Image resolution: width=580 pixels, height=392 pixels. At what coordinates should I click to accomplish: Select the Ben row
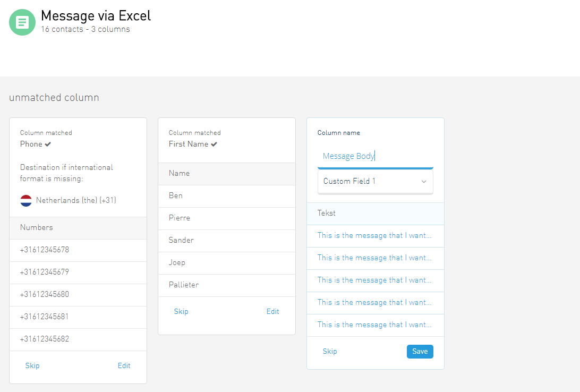pyautogui.click(x=227, y=196)
